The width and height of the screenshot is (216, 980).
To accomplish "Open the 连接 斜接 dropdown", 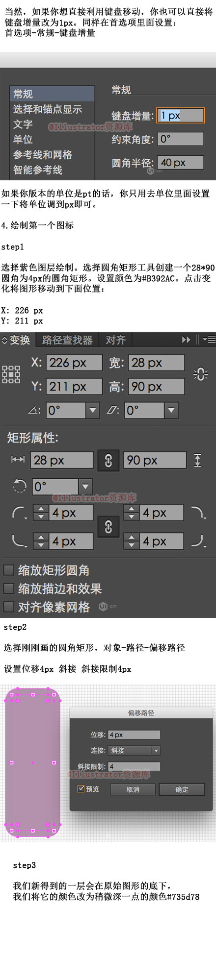I will click(x=135, y=750).
